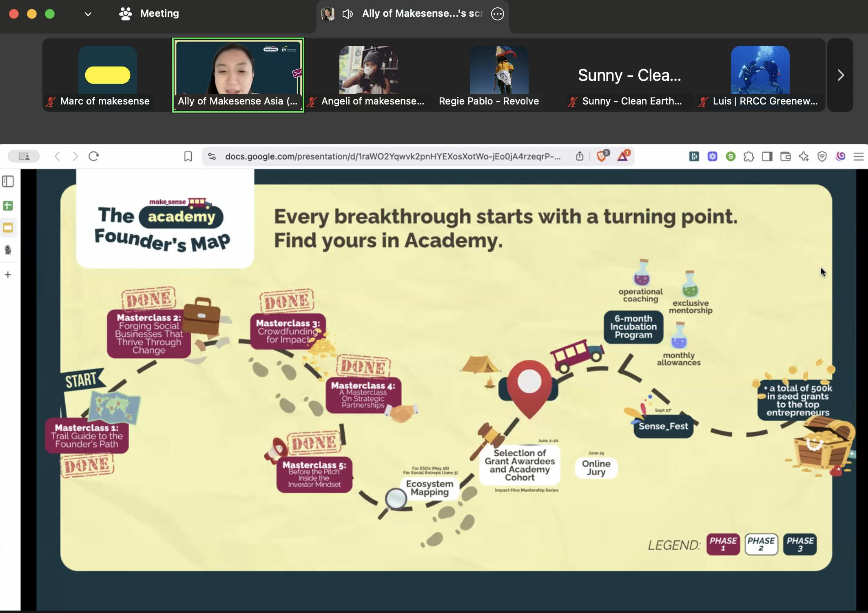Toggle the VPN shield icon
The width and height of the screenshot is (868, 613).
(x=822, y=156)
